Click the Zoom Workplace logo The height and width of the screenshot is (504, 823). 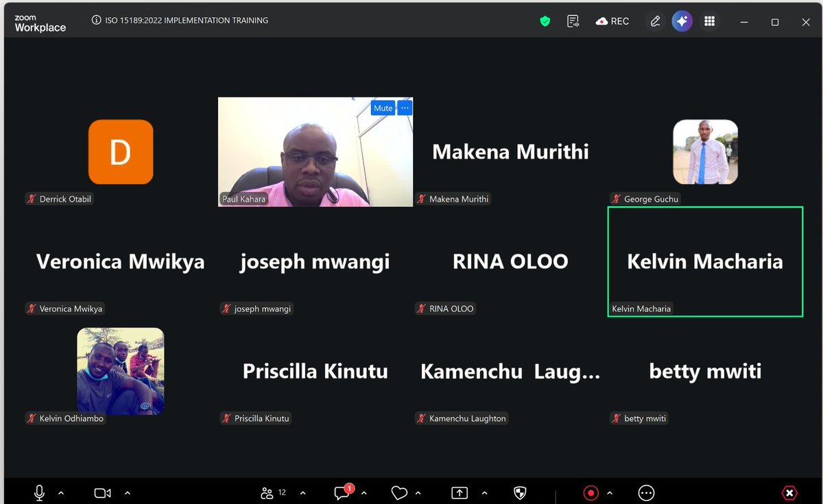40,24
